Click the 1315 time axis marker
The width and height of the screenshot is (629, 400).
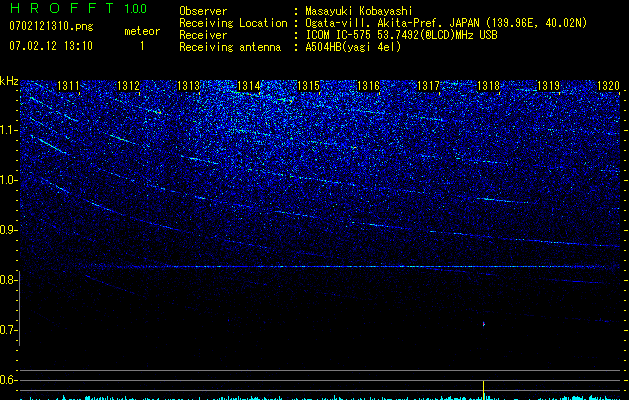coord(308,86)
